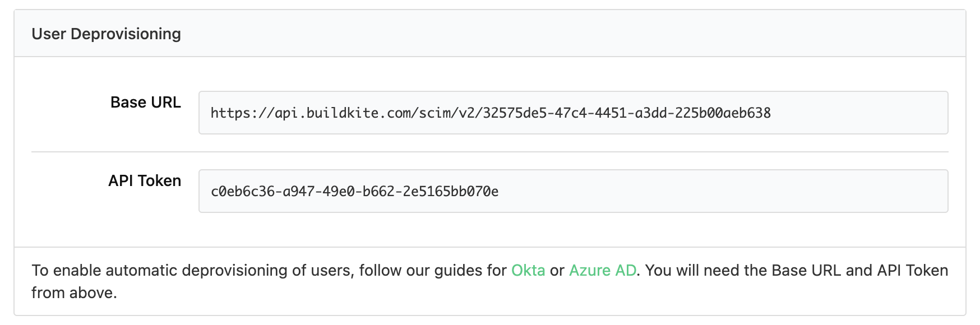Click the Base URL label

(x=145, y=103)
